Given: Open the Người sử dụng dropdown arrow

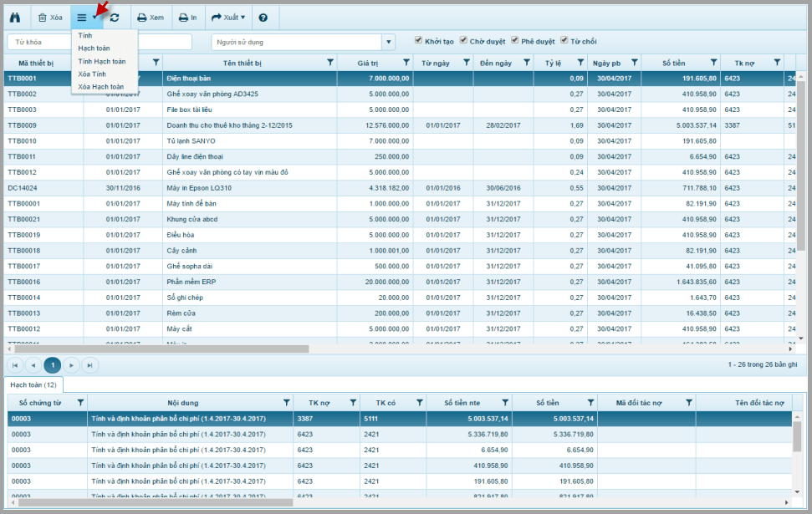Looking at the screenshot, I should tap(388, 42).
